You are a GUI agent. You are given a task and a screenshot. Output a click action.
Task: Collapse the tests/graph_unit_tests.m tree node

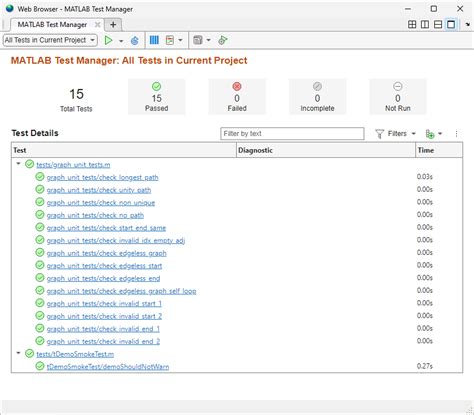pyautogui.click(x=19, y=164)
